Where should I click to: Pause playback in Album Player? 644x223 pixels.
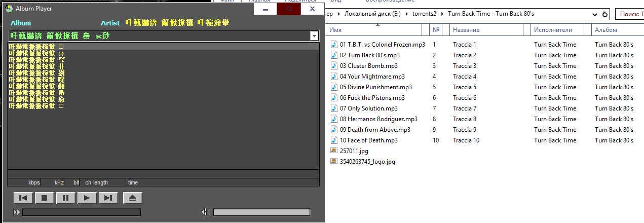coord(65,198)
